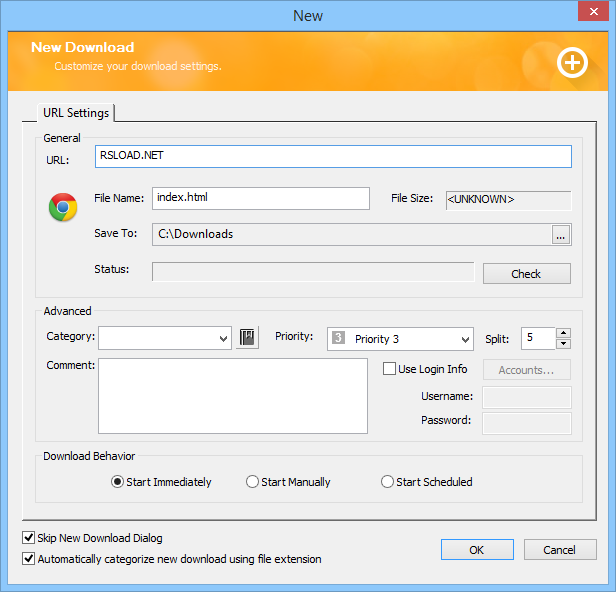Cancel the new download dialog
The height and width of the screenshot is (592, 616).
point(560,550)
